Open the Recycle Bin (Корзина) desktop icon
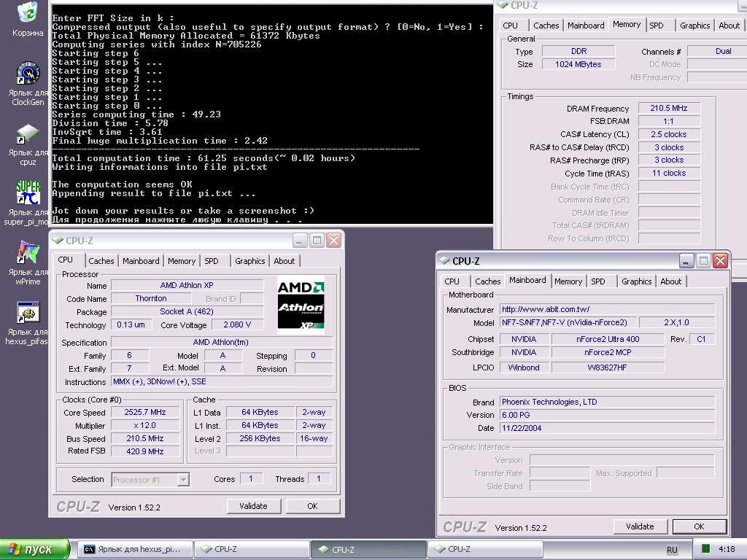The image size is (747, 560). click(x=27, y=12)
